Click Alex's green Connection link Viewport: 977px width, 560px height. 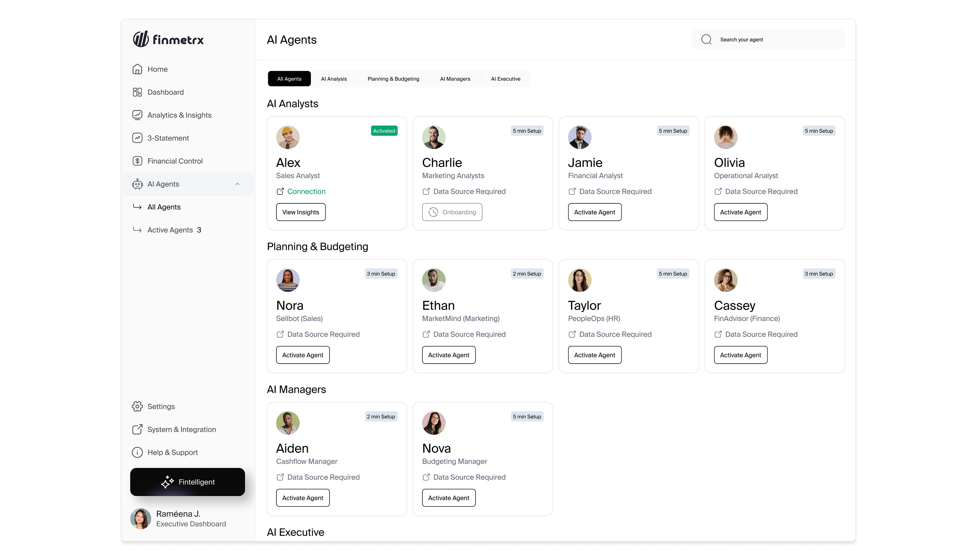click(306, 191)
